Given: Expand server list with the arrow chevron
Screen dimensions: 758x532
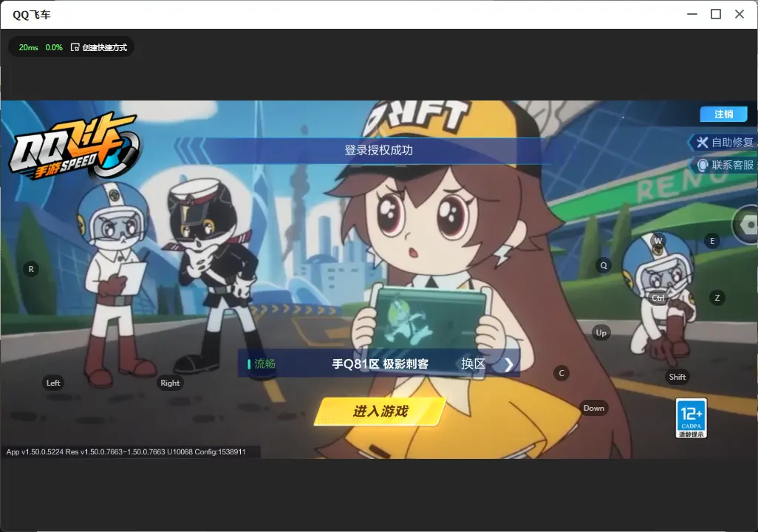Looking at the screenshot, I should tap(508, 364).
